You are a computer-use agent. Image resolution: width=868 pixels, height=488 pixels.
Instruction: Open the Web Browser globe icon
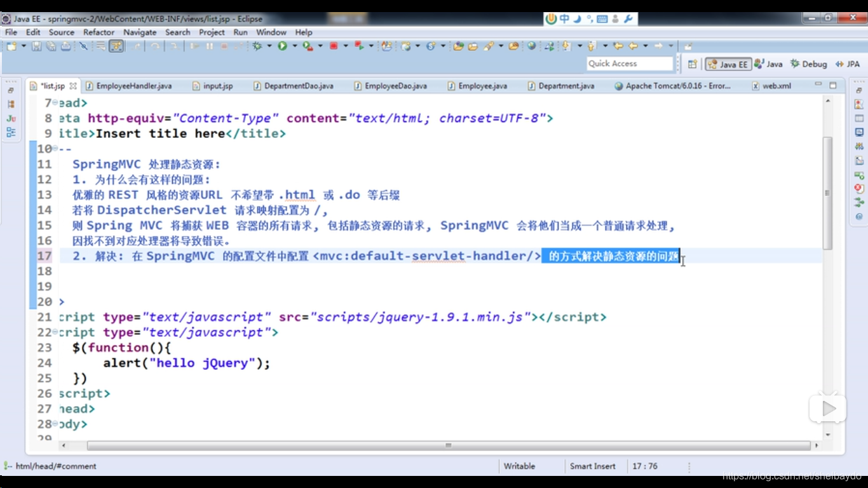click(x=531, y=46)
